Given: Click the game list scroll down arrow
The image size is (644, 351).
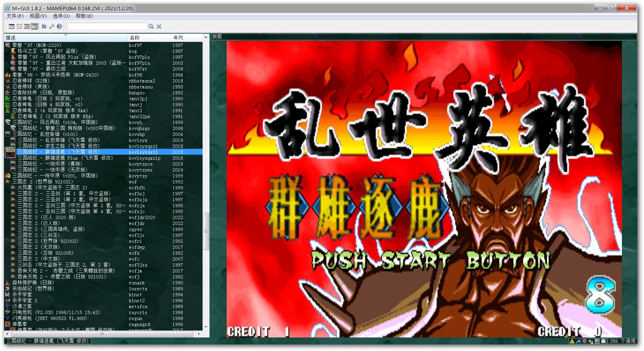Looking at the screenshot, I should point(206,327).
